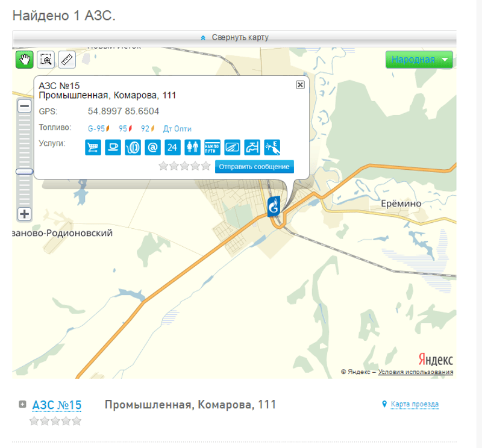Click the shopping cart store service icon
The image size is (482, 448).
point(93,147)
